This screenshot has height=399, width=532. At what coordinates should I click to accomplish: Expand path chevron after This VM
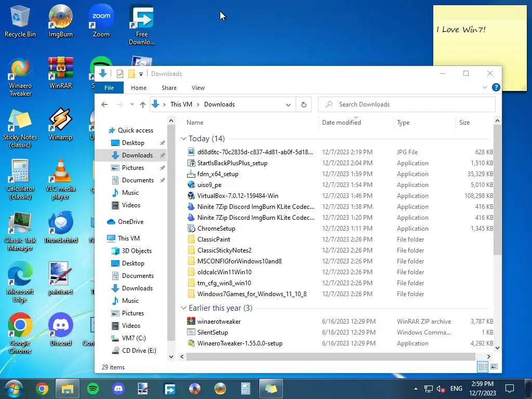tap(198, 104)
